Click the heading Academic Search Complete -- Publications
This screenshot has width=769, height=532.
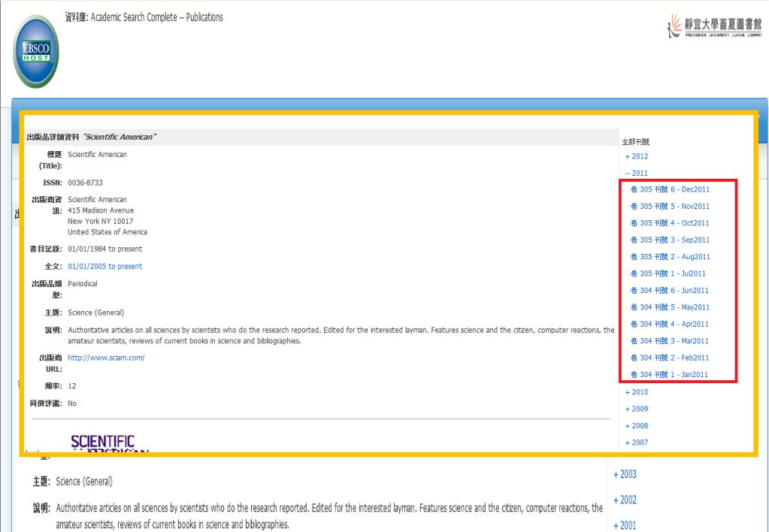tap(157, 17)
